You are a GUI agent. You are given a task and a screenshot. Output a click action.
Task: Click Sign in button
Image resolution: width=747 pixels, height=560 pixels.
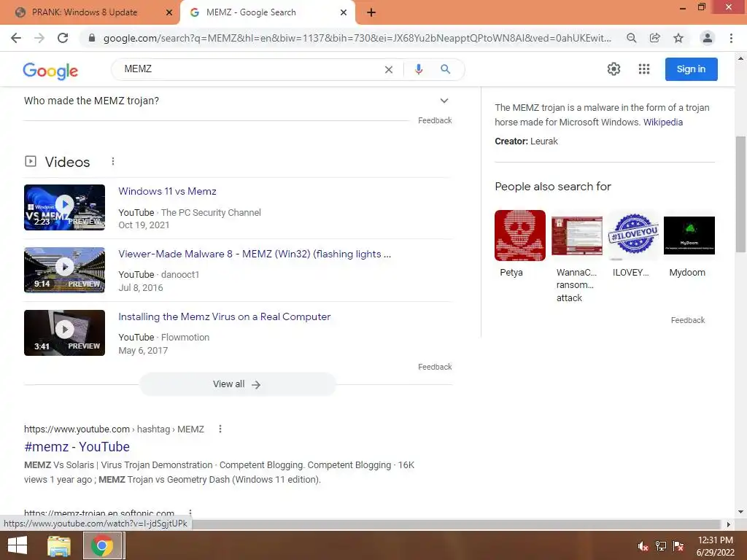pos(692,69)
